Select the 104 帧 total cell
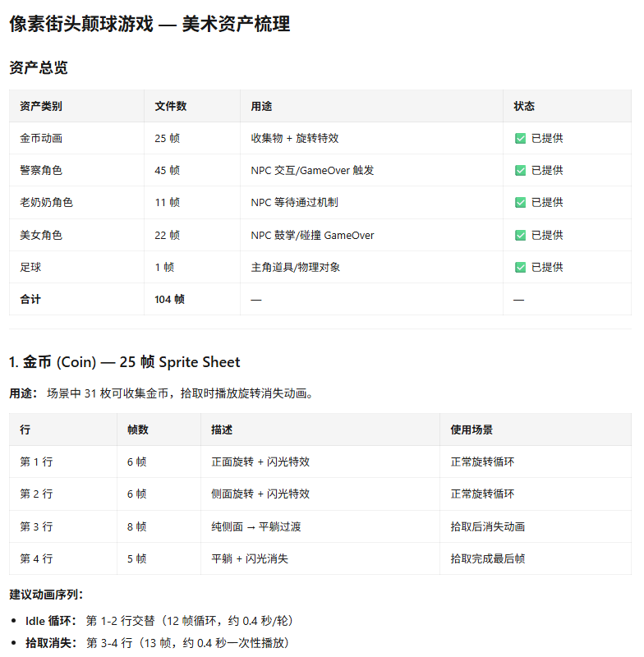 pyautogui.click(x=192, y=299)
